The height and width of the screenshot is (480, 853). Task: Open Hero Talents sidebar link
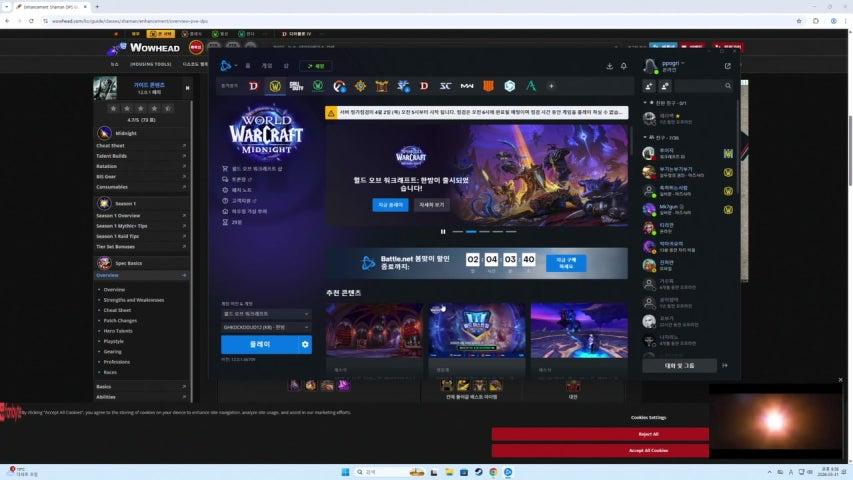tap(118, 331)
